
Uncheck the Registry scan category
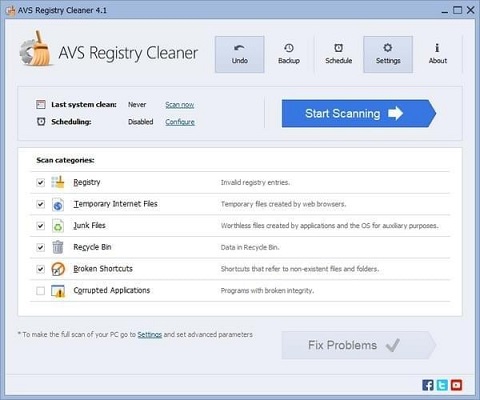[x=40, y=182]
